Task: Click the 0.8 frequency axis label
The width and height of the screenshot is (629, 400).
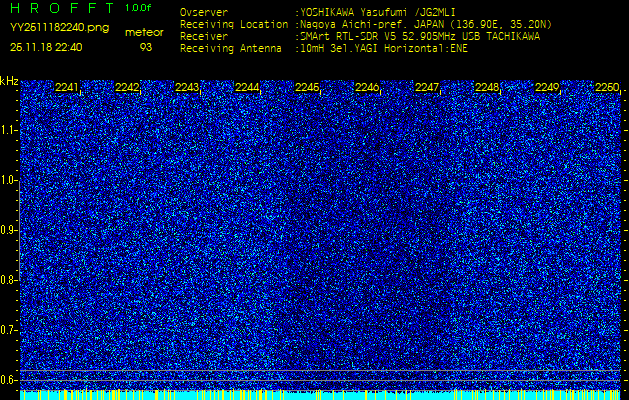Action: point(8,280)
